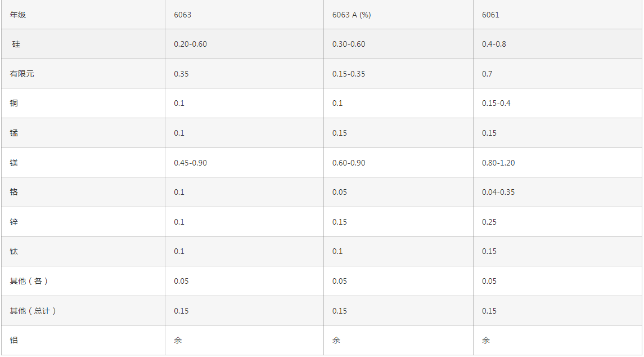The height and width of the screenshot is (357, 644).
Task: Click the 锰 row label
Action: click(x=14, y=133)
